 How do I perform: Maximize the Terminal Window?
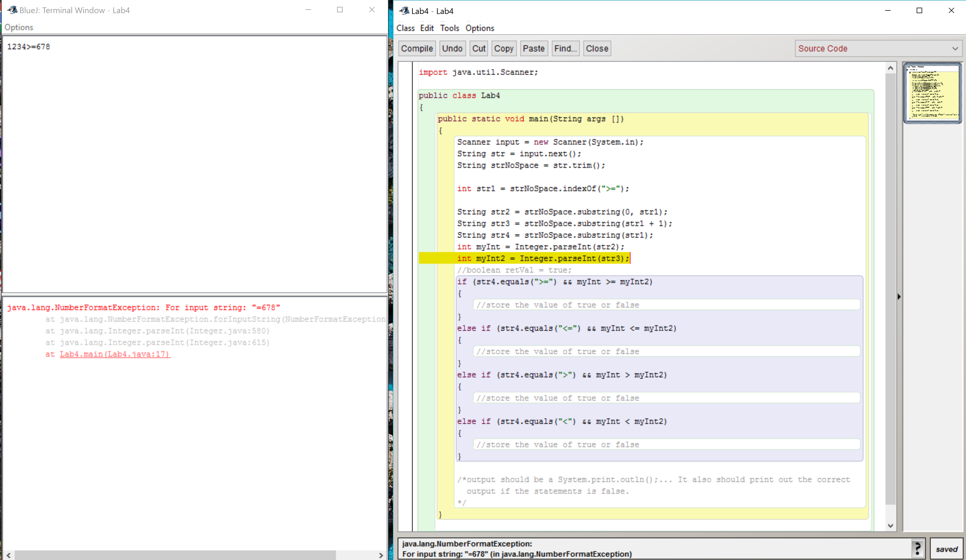coord(340,10)
